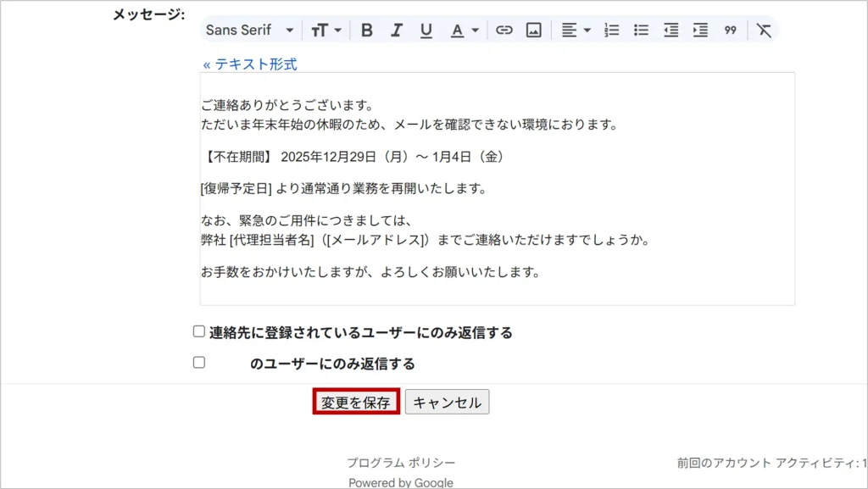The height and width of the screenshot is (489, 868).
Task: Click the insert image icon
Action: 533,31
